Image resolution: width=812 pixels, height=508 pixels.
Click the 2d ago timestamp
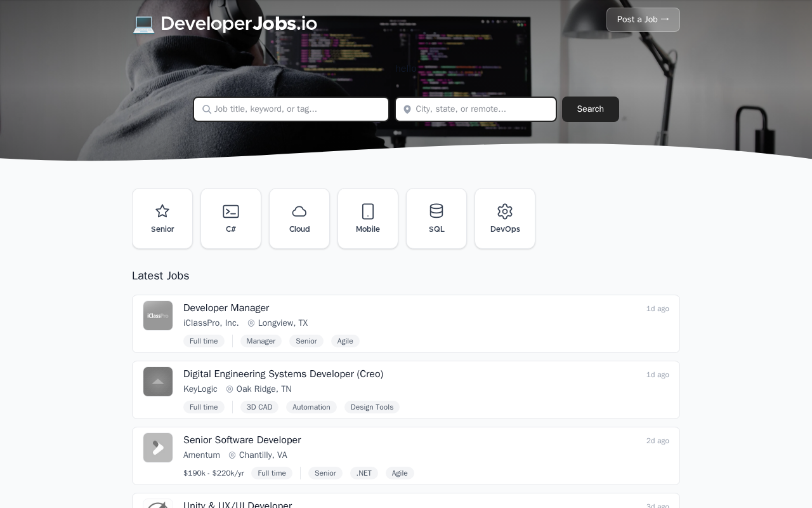(x=658, y=441)
